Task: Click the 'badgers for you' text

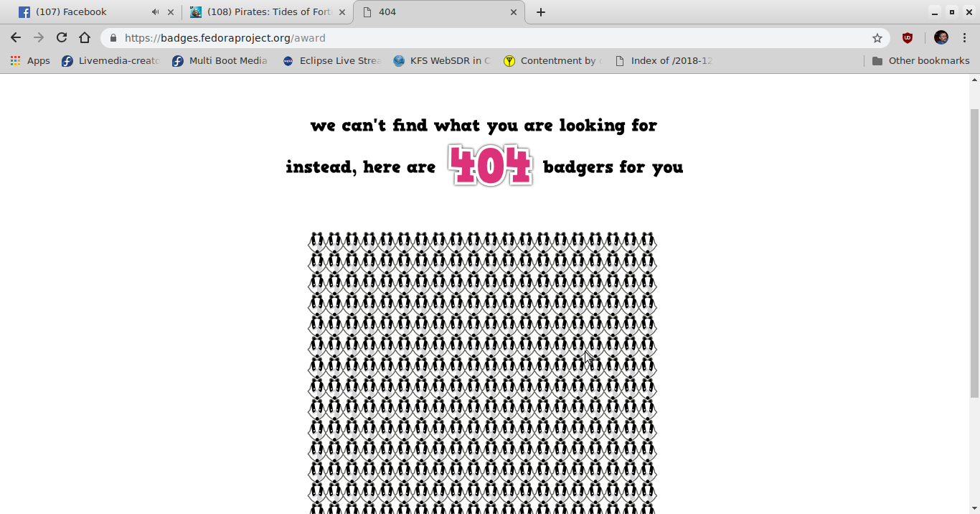Action: pyautogui.click(x=613, y=167)
